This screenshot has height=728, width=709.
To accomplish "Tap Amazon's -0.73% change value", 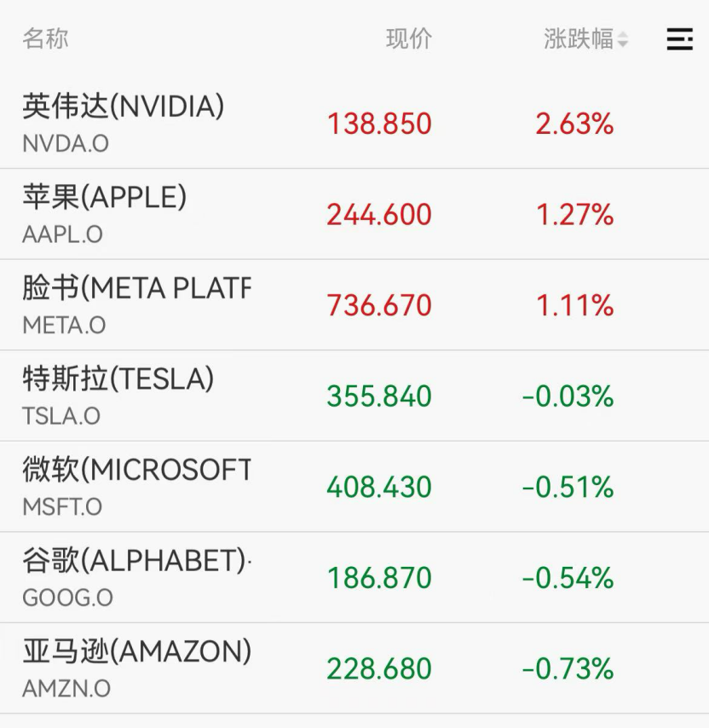I will click(568, 669).
